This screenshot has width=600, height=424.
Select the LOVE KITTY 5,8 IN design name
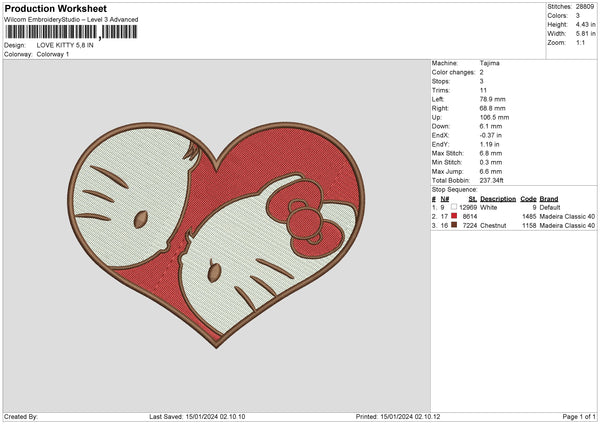tap(65, 46)
